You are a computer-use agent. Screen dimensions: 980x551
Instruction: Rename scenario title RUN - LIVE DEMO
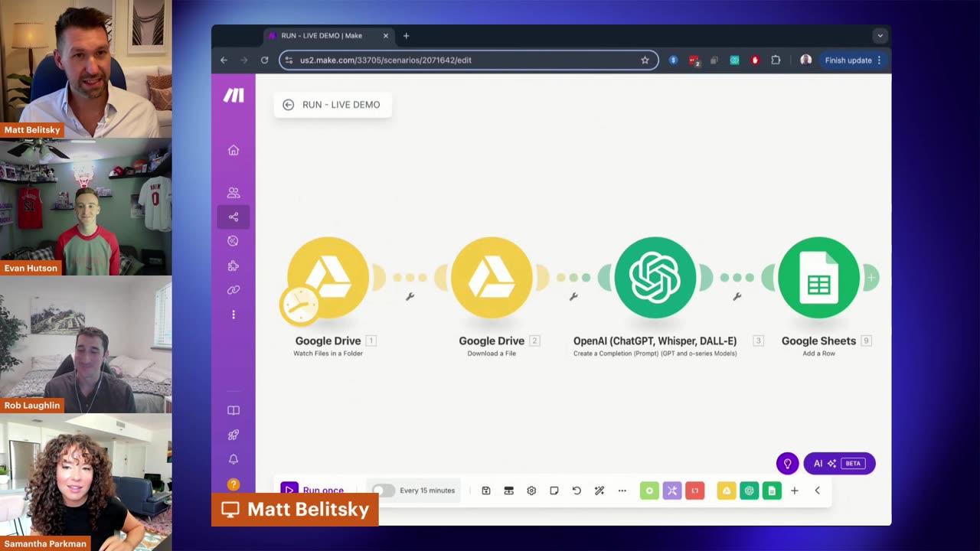pos(341,105)
